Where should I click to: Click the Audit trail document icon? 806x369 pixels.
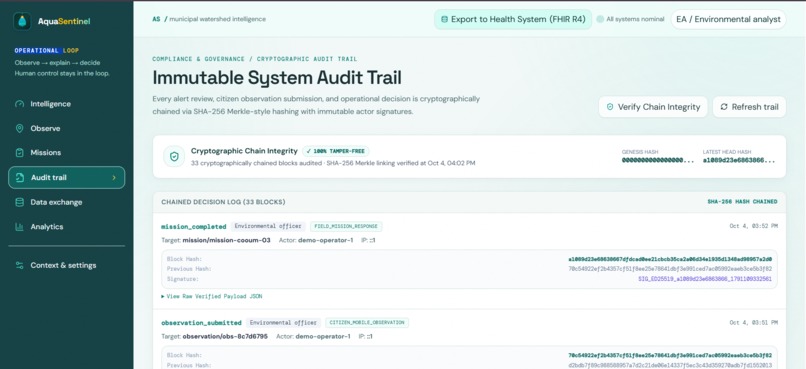pyautogui.click(x=20, y=178)
